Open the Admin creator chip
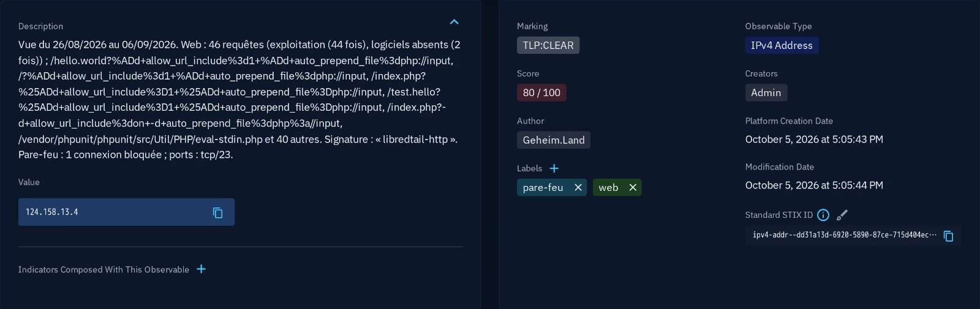 point(766,92)
